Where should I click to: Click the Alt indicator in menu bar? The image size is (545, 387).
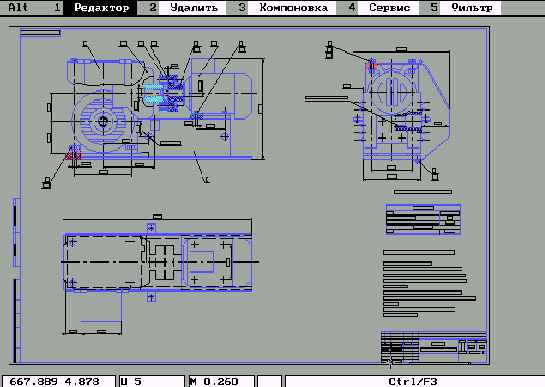18,7
